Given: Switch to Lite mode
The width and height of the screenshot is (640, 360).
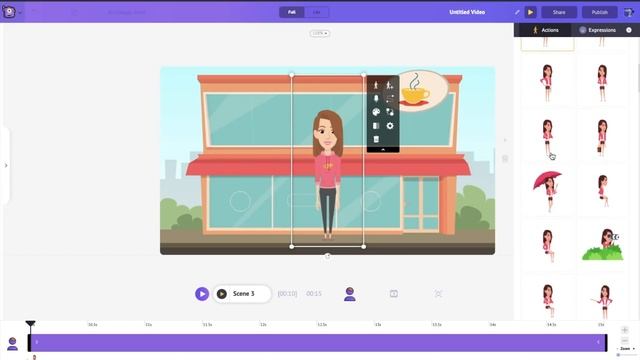Looking at the screenshot, I should click(316, 12).
